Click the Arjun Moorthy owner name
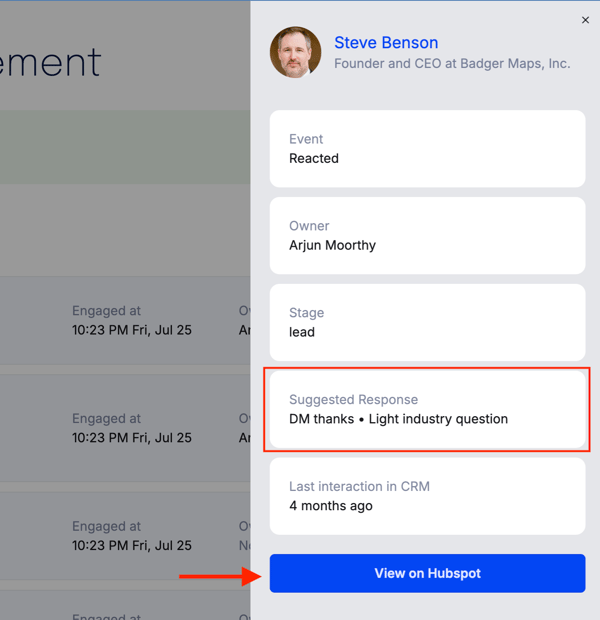Screen dimensions: 600x620 [x=332, y=246]
